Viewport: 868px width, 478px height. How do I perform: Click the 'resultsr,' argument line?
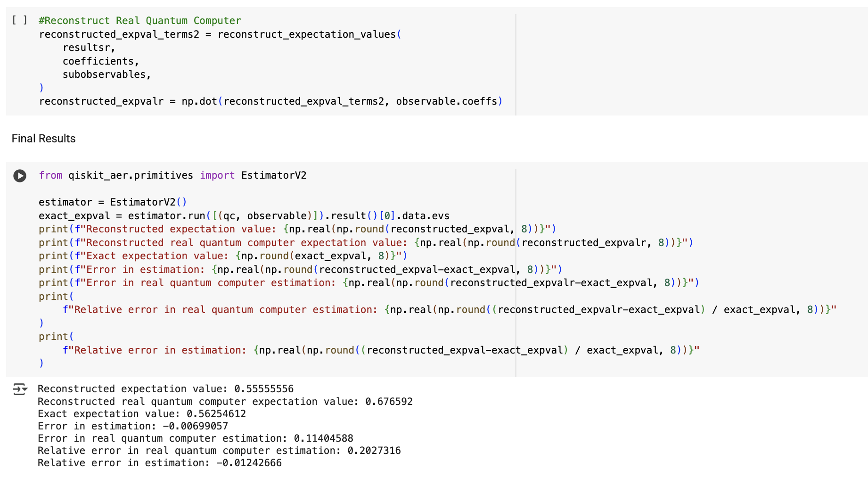coord(89,48)
